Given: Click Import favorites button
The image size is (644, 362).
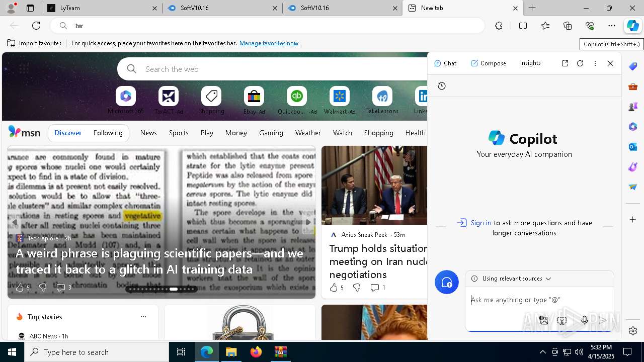Looking at the screenshot, I should point(34,43).
